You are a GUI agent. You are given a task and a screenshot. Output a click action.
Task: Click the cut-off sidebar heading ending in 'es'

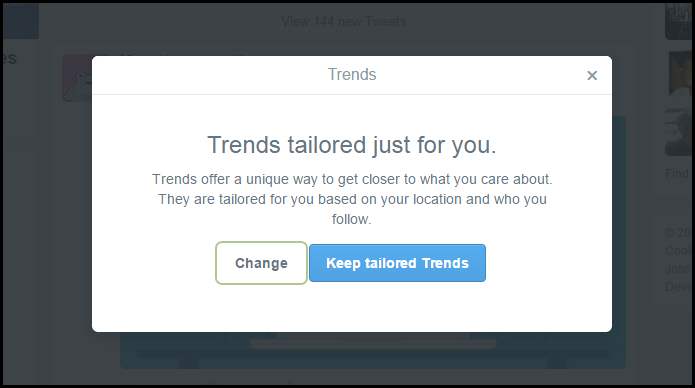[x=9, y=59]
